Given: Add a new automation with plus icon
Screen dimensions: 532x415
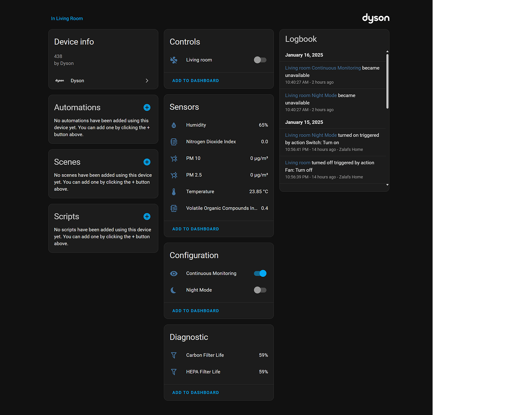Looking at the screenshot, I should (147, 107).
